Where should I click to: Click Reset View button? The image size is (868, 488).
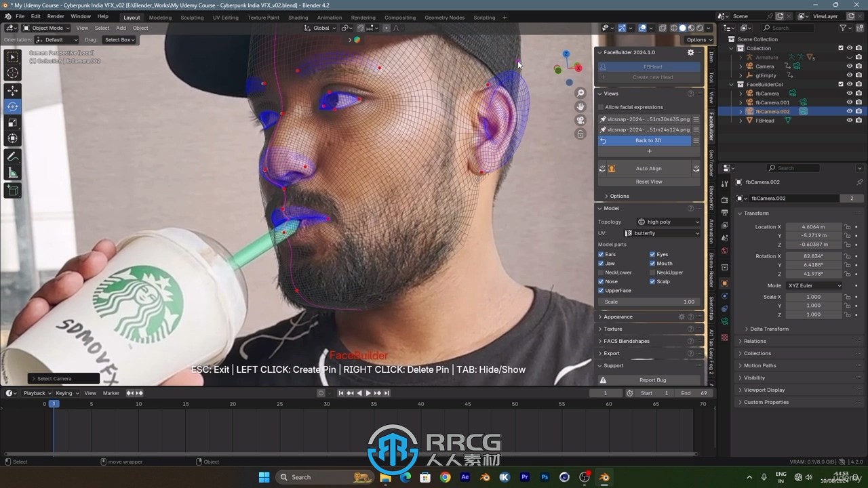tap(649, 182)
